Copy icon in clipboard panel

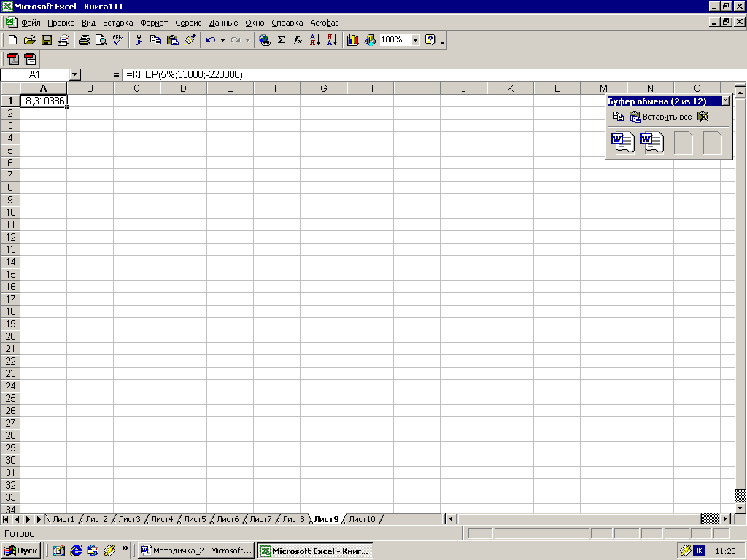[x=618, y=117]
